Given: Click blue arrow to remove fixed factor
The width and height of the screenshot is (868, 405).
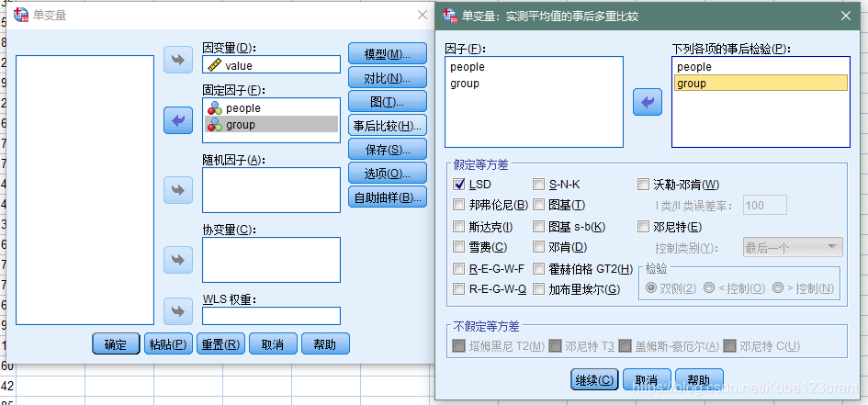Looking at the screenshot, I should pyautogui.click(x=178, y=120).
